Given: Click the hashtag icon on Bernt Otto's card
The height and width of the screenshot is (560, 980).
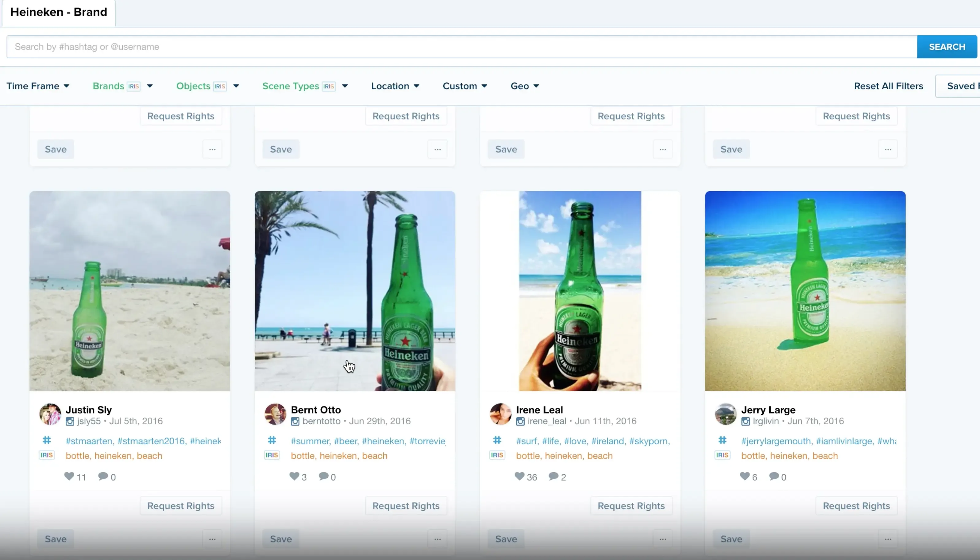Looking at the screenshot, I should pos(272,440).
